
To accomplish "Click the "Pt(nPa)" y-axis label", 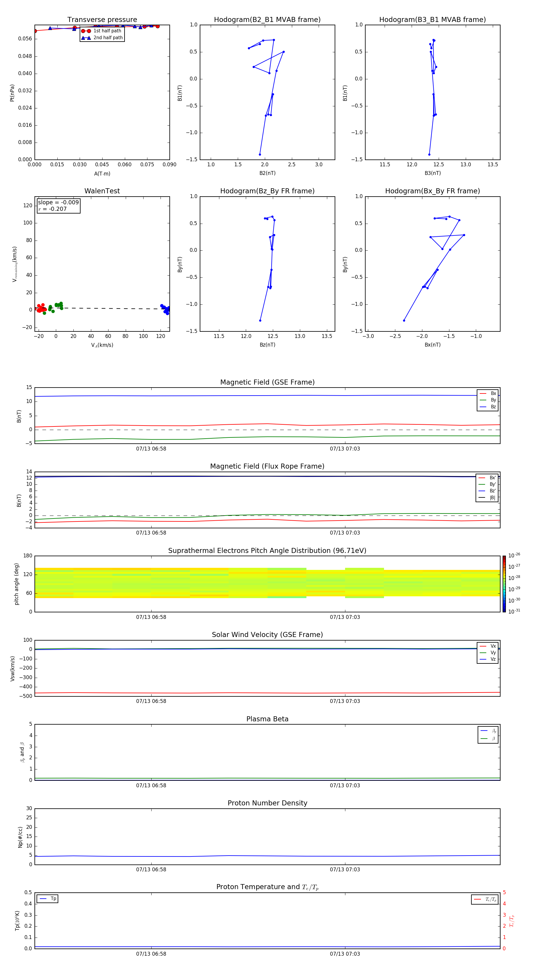I will pos(12,92).
